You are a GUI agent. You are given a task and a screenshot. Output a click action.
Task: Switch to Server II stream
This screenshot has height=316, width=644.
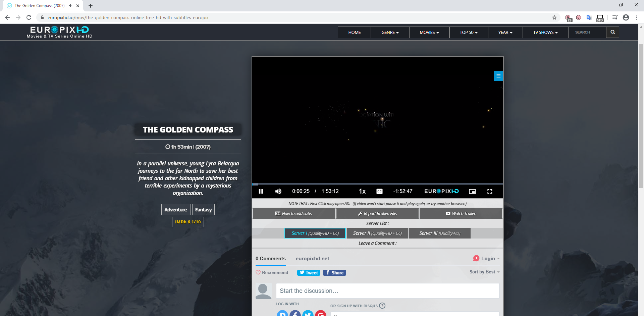point(377,233)
